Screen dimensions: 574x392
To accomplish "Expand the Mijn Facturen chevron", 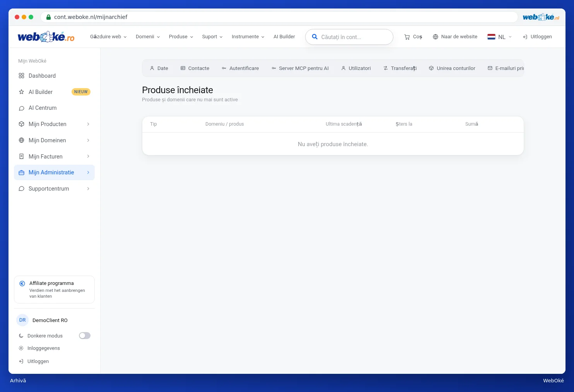I will [88, 157].
